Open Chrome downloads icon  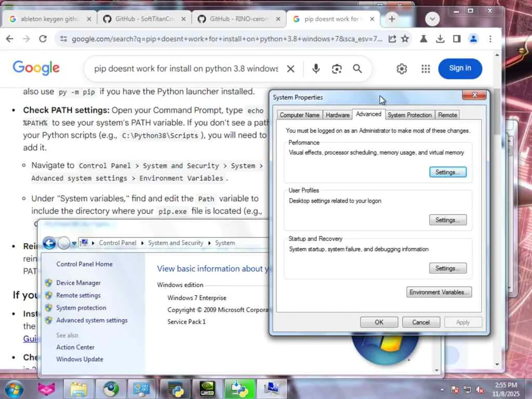tap(440, 39)
